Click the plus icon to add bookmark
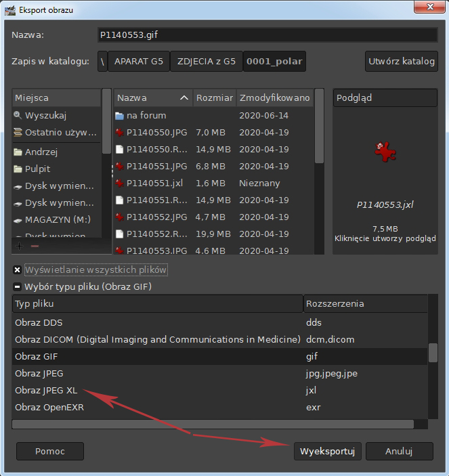 point(19,245)
